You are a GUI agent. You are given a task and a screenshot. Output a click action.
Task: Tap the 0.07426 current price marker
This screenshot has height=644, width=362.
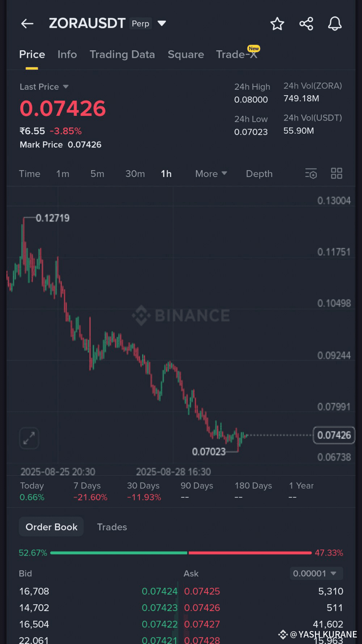coord(334,435)
